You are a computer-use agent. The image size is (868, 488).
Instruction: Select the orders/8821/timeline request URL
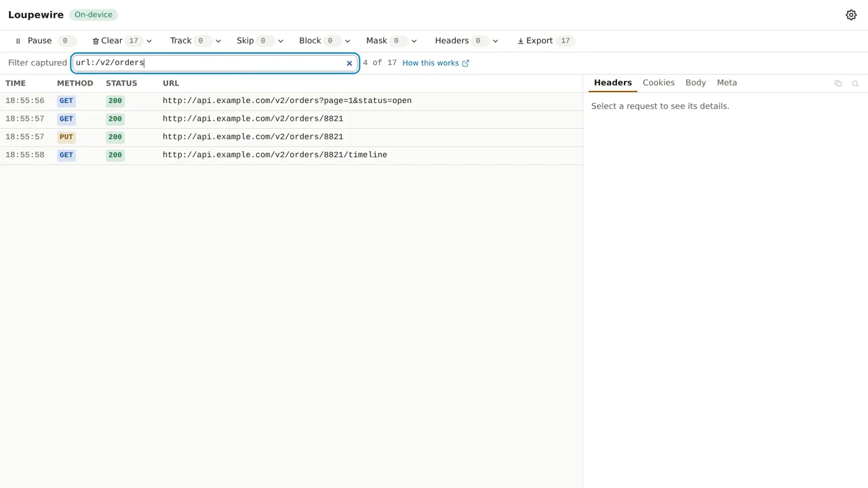[275, 155]
